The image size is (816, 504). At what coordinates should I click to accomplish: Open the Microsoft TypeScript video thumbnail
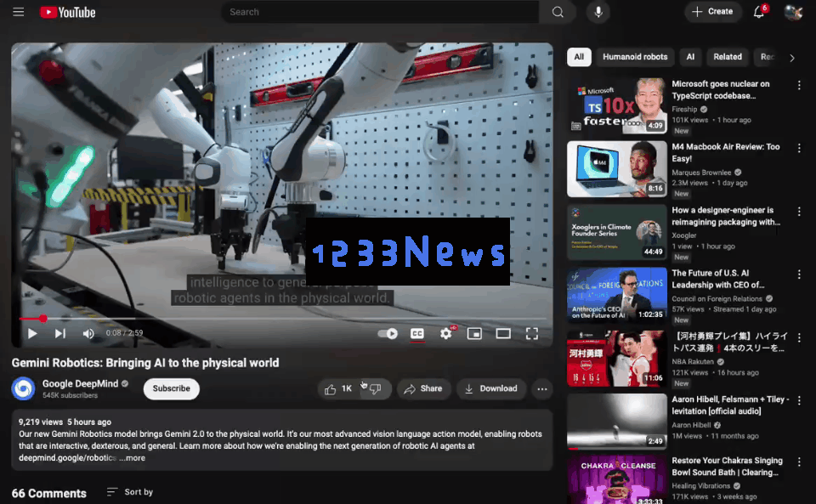tap(617, 105)
